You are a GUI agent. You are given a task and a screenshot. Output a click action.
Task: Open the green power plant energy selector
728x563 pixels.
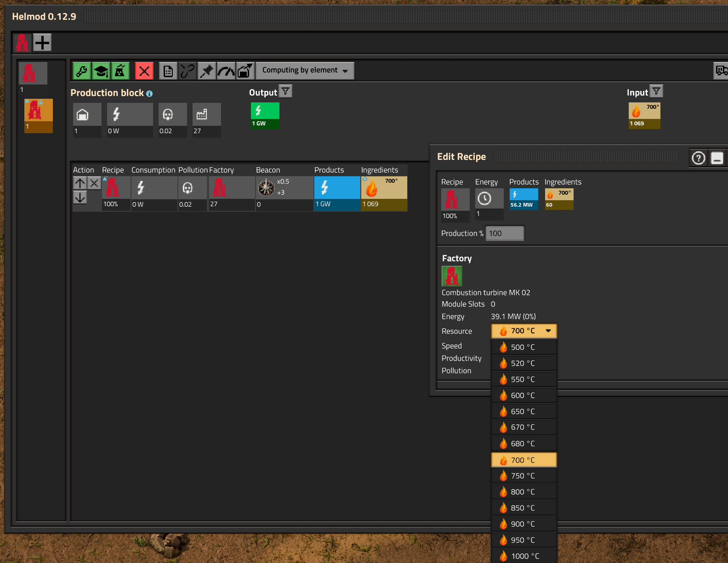[x=120, y=71]
